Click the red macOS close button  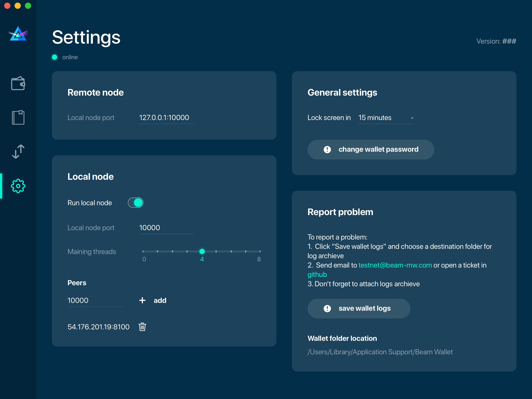(7, 6)
